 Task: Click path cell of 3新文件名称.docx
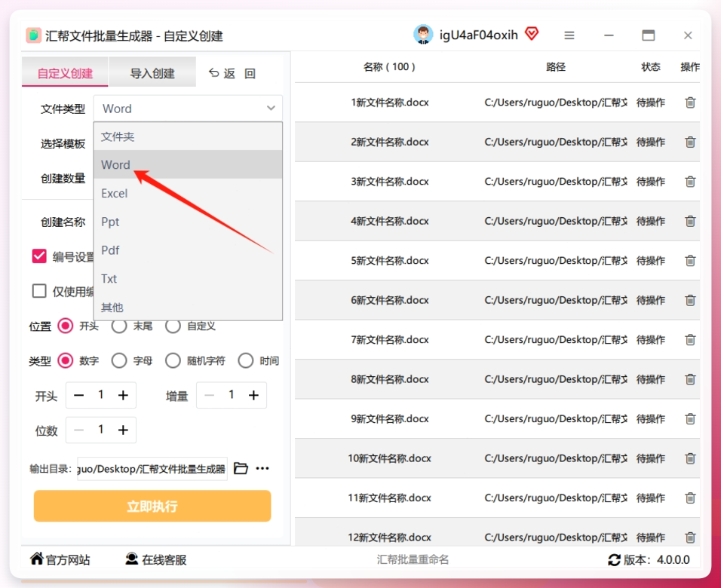(x=556, y=182)
